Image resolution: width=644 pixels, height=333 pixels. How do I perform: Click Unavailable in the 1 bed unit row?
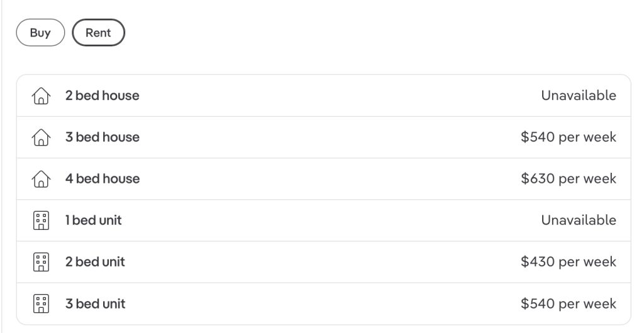pyautogui.click(x=579, y=221)
